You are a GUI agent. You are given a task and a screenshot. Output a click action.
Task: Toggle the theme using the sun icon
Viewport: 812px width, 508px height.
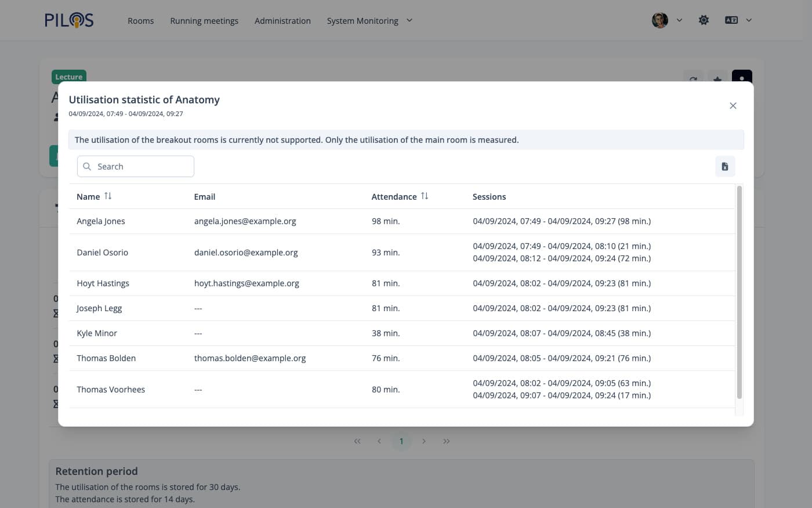704,20
